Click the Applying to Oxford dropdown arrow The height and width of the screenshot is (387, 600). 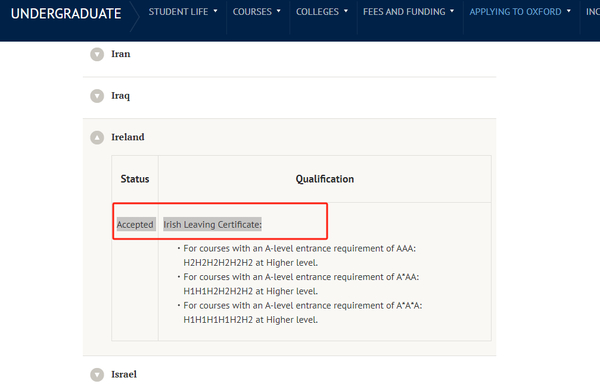(569, 11)
